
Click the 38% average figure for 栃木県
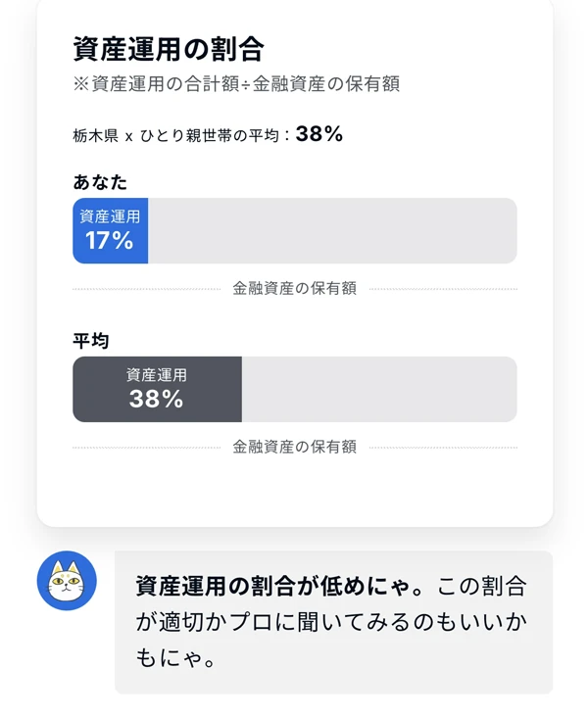[318, 134]
